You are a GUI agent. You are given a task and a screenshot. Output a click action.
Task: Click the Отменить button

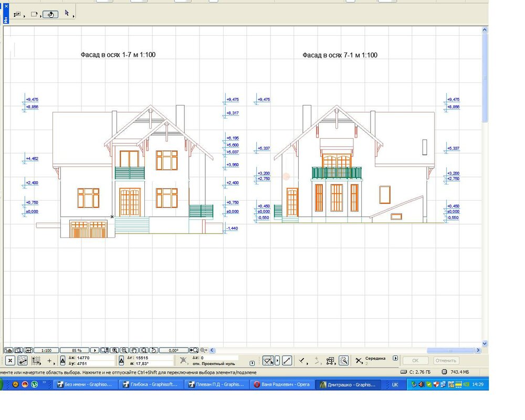click(446, 361)
